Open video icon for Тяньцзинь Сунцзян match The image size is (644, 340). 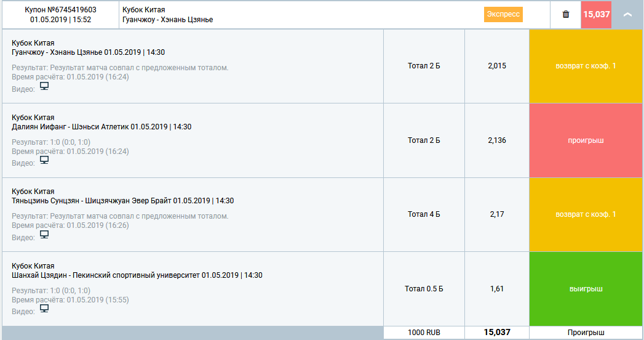(44, 234)
